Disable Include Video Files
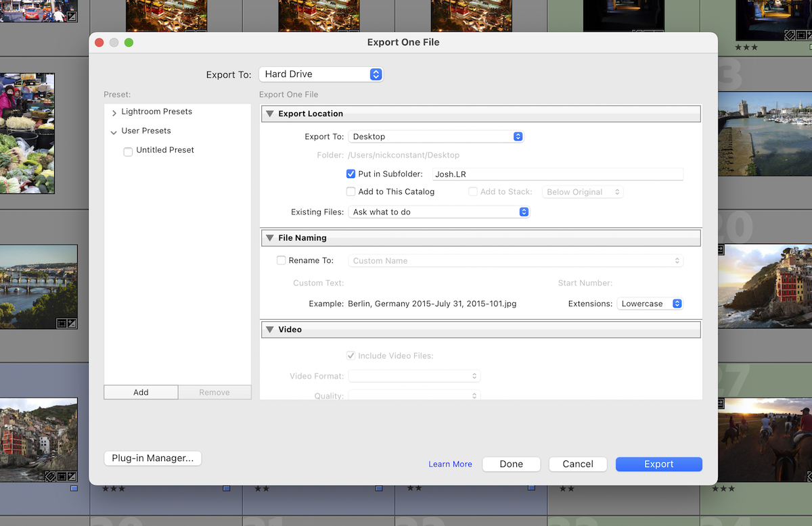The height and width of the screenshot is (526, 812). [x=351, y=355]
